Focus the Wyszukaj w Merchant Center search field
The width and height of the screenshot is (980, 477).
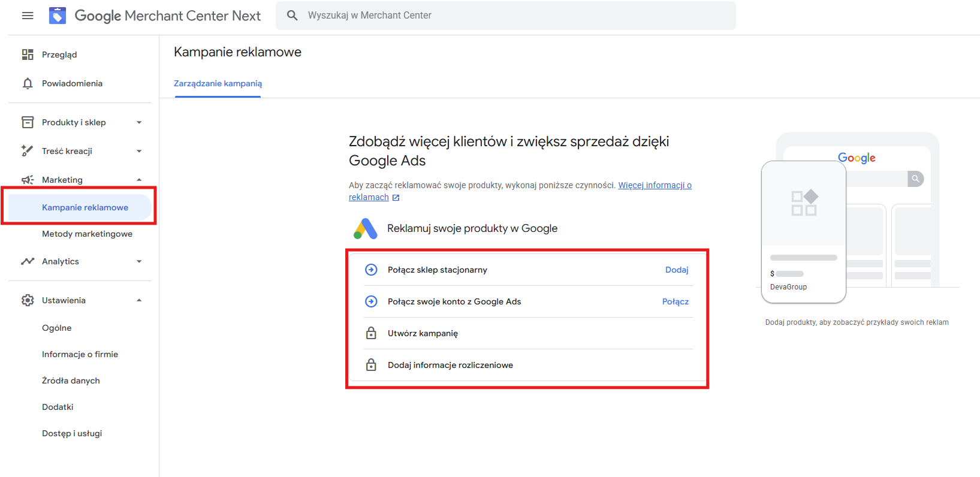506,16
